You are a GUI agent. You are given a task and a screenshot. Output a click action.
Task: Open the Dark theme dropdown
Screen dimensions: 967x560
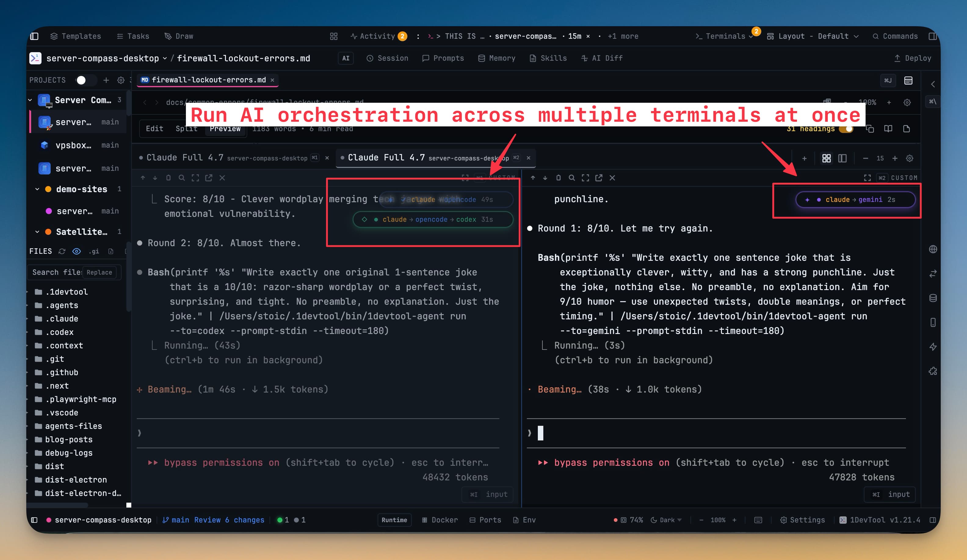(x=666, y=520)
